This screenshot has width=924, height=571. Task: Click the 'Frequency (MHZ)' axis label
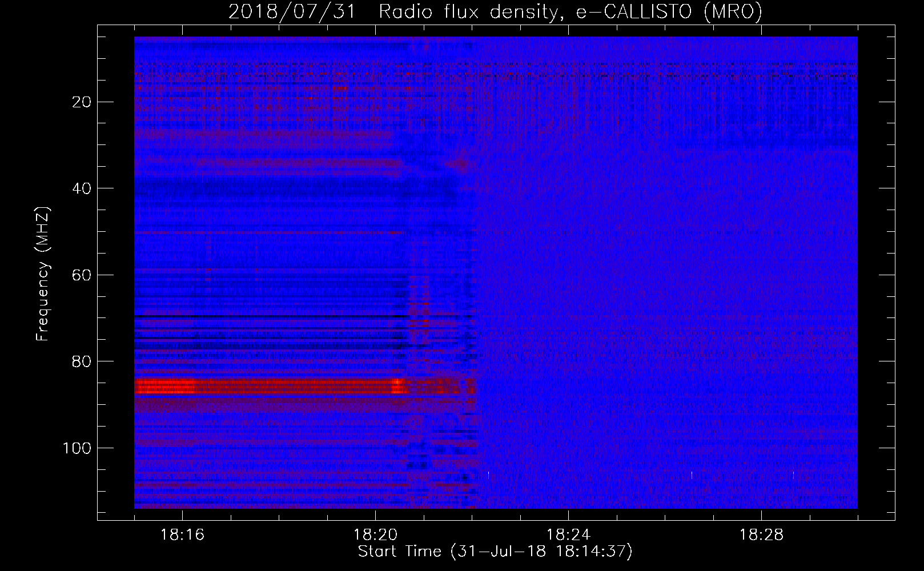click(x=43, y=274)
